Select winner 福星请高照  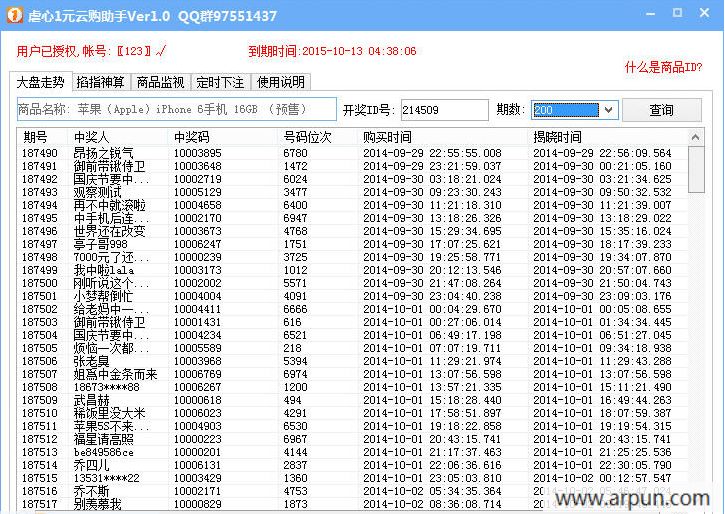point(104,439)
